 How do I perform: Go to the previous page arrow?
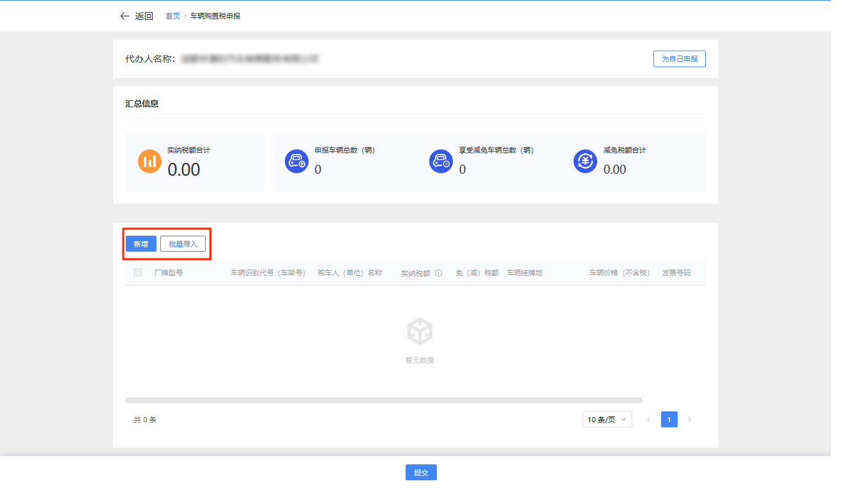coord(648,420)
